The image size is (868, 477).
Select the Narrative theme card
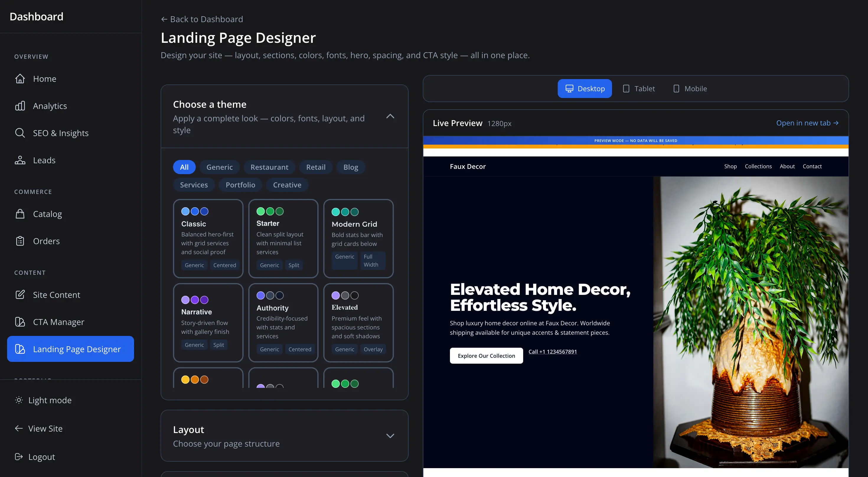point(208,322)
